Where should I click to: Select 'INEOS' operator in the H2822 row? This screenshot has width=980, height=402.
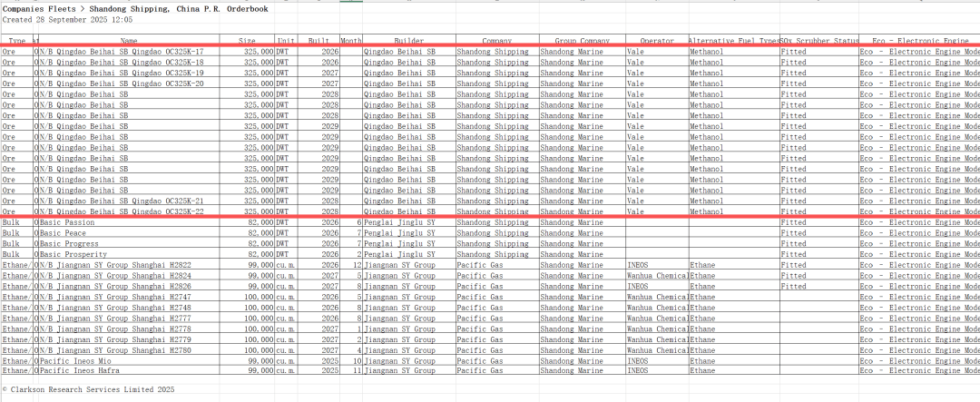657,265
